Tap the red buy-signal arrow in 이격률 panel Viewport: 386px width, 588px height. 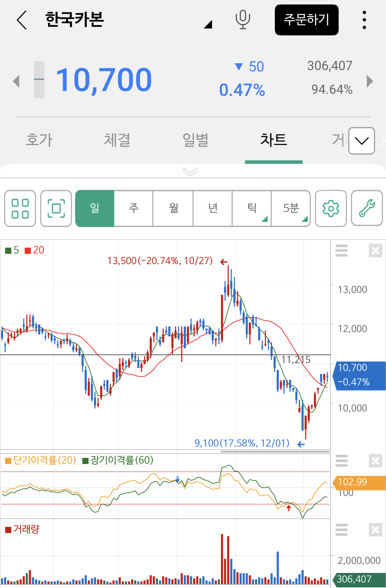point(289,508)
